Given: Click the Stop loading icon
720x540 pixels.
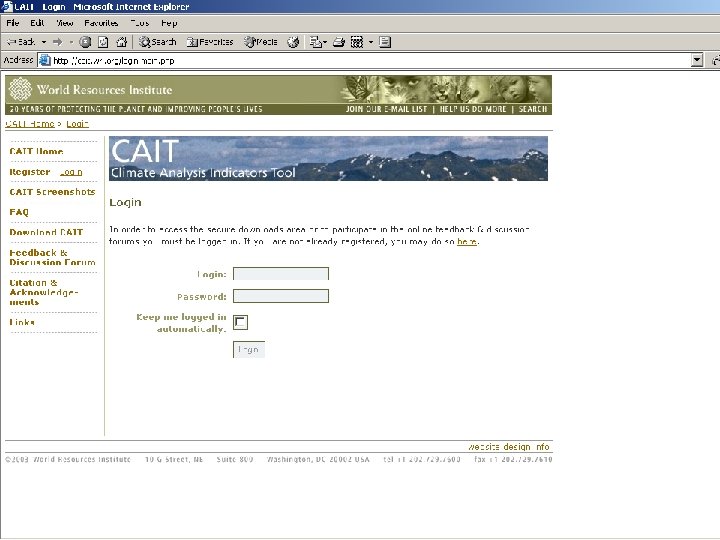Looking at the screenshot, I should coord(85,42).
